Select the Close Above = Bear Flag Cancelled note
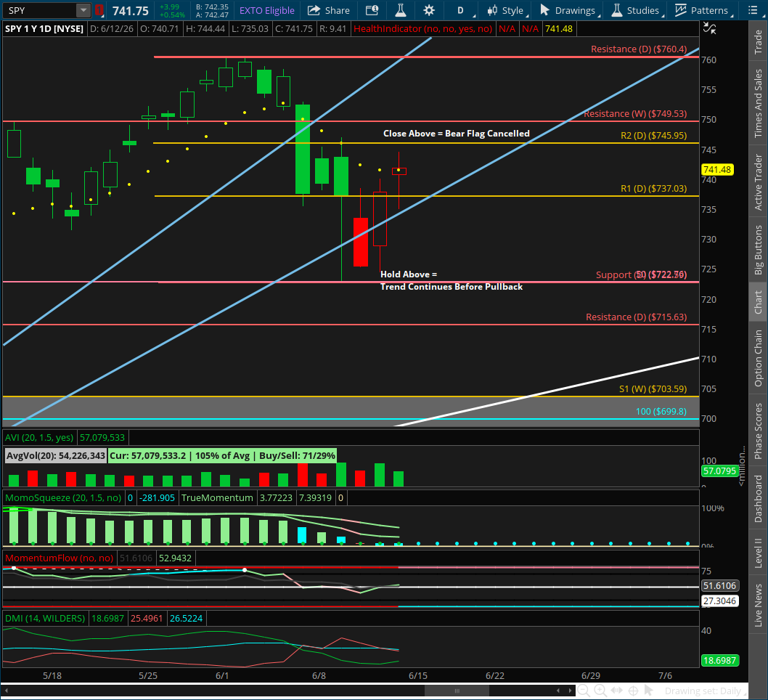This screenshot has height=700, width=768. click(456, 133)
